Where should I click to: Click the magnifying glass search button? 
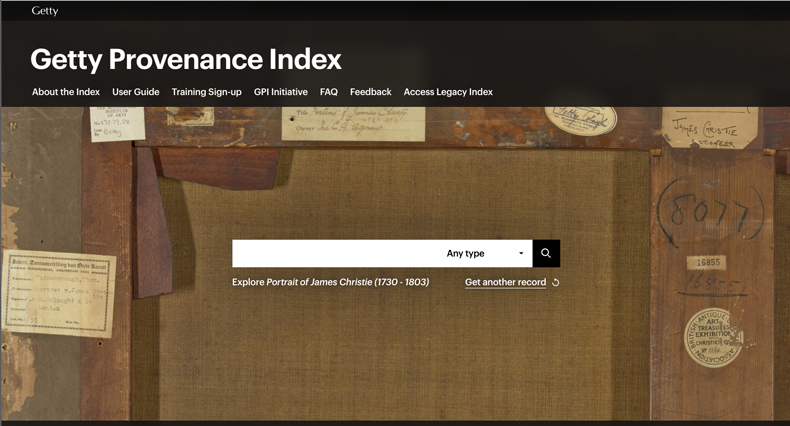(546, 253)
